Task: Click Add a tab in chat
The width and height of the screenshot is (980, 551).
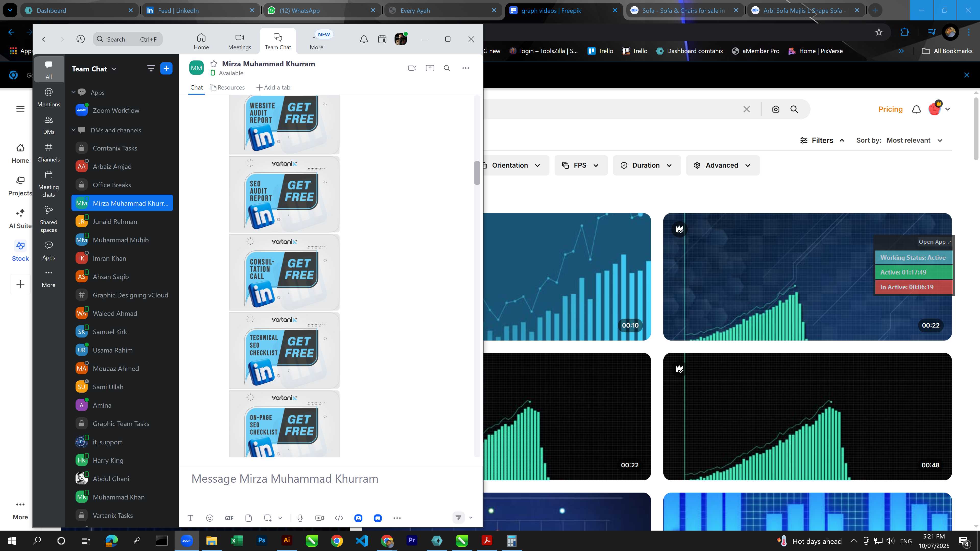Action: tap(273, 87)
